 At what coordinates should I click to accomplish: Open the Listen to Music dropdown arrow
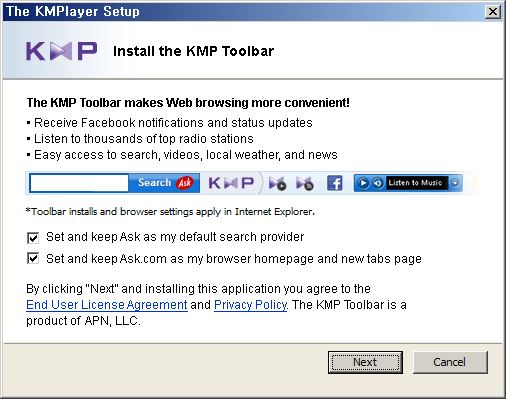(x=455, y=183)
